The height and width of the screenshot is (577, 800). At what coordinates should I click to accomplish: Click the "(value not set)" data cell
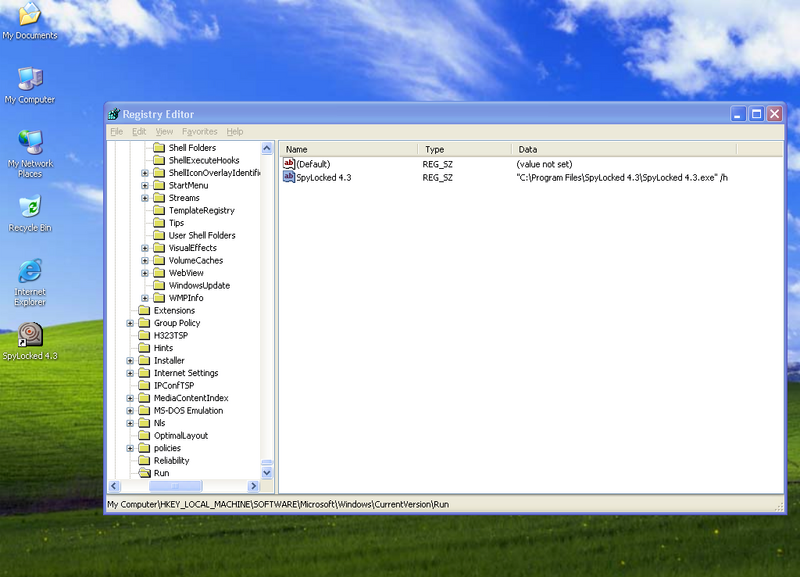(x=544, y=164)
